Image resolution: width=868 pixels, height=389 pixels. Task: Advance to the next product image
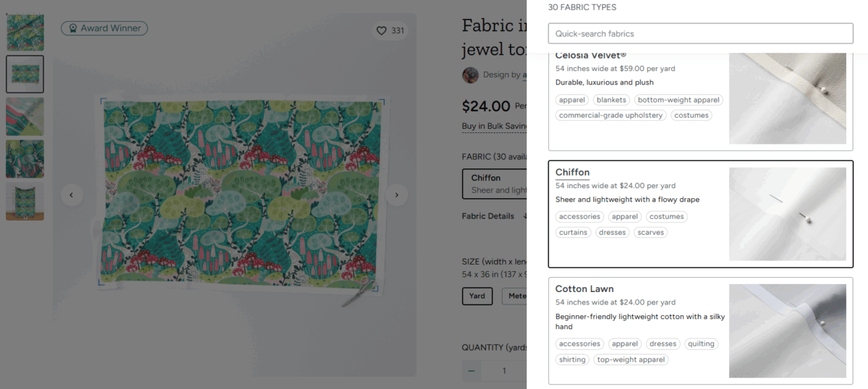click(x=396, y=194)
